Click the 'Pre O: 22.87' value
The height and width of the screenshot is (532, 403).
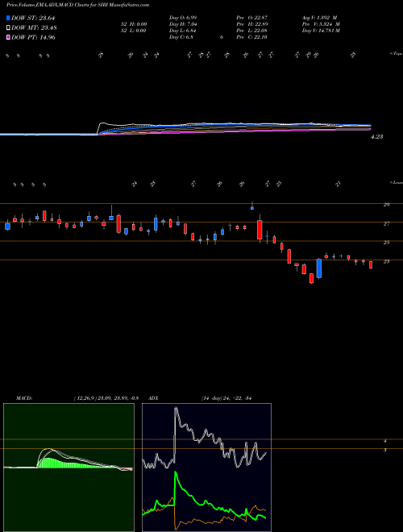[252, 18]
